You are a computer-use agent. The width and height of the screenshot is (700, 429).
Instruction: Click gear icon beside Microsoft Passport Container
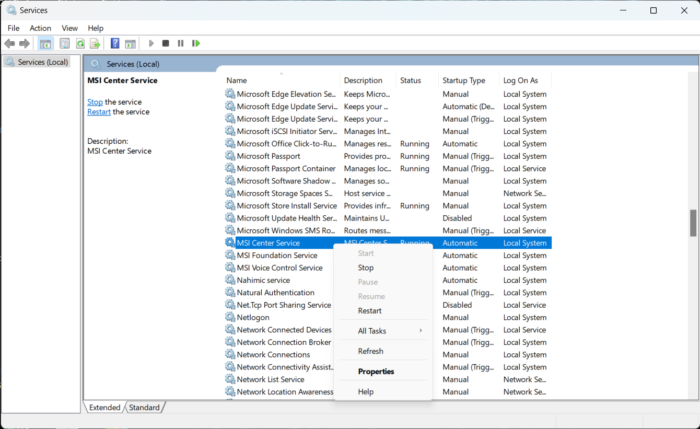pyautogui.click(x=230, y=168)
